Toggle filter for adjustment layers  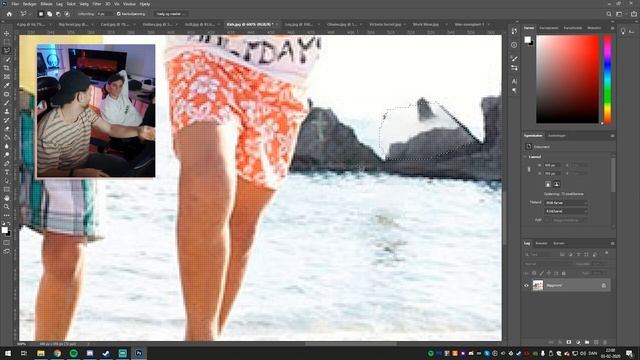coord(570,254)
